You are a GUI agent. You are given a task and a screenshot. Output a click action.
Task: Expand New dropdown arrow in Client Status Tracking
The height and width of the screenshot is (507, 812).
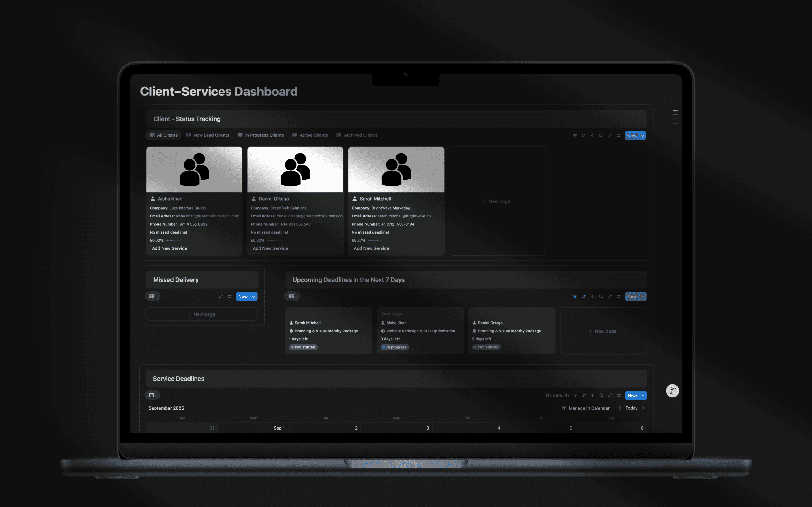coord(642,136)
